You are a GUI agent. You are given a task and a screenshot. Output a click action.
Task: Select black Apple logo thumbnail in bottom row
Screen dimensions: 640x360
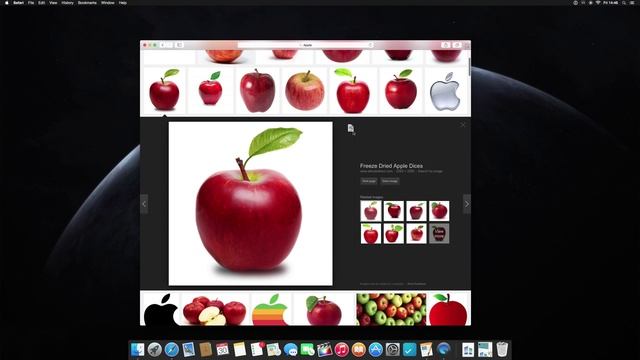161,309
